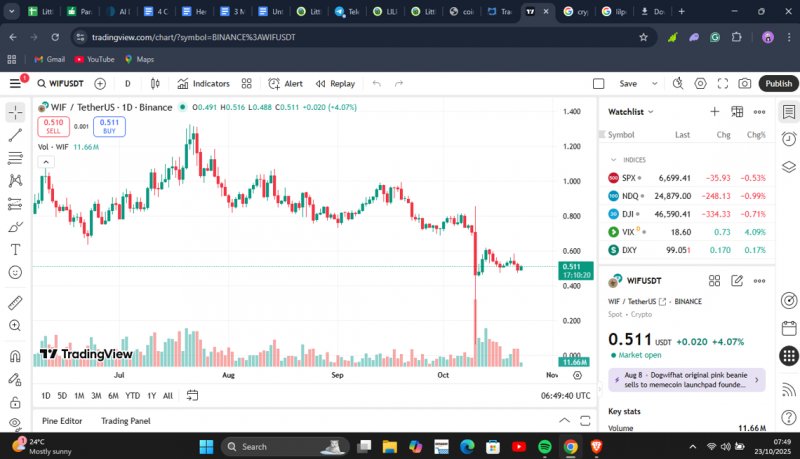Enter fullscreen chart mode
Image resolution: width=800 pixels, height=459 pixels.
[x=723, y=84]
